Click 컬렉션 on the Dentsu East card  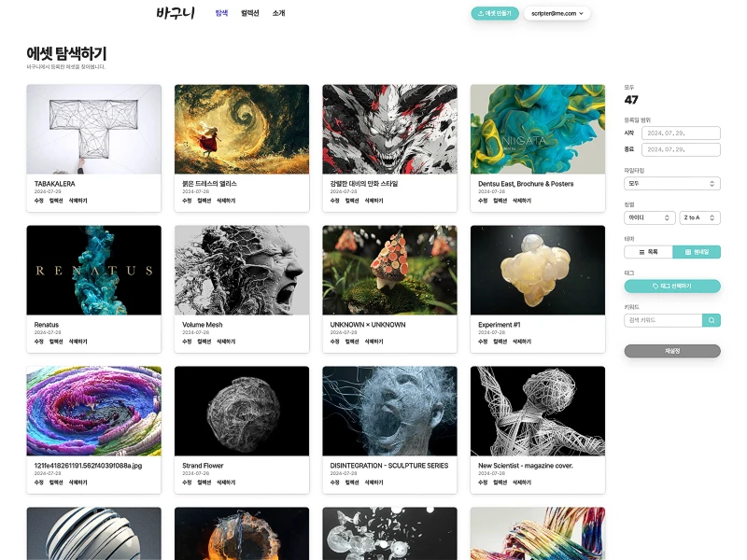(x=500, y=201)
